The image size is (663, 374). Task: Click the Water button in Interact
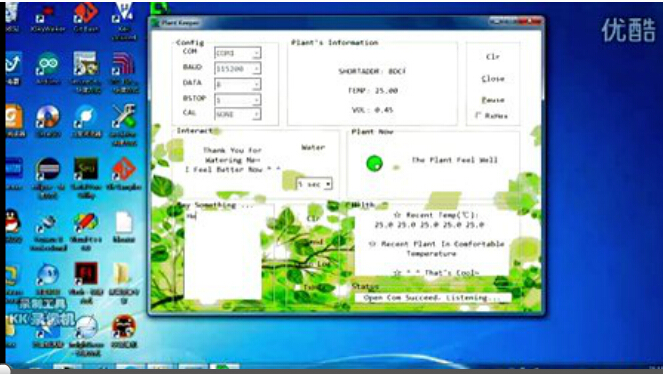tap(313, 147)
